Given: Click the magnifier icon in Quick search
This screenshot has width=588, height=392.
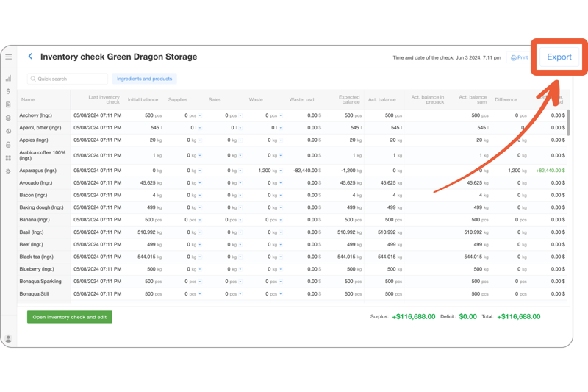Looking at the screenshot, I should (33, 79).
